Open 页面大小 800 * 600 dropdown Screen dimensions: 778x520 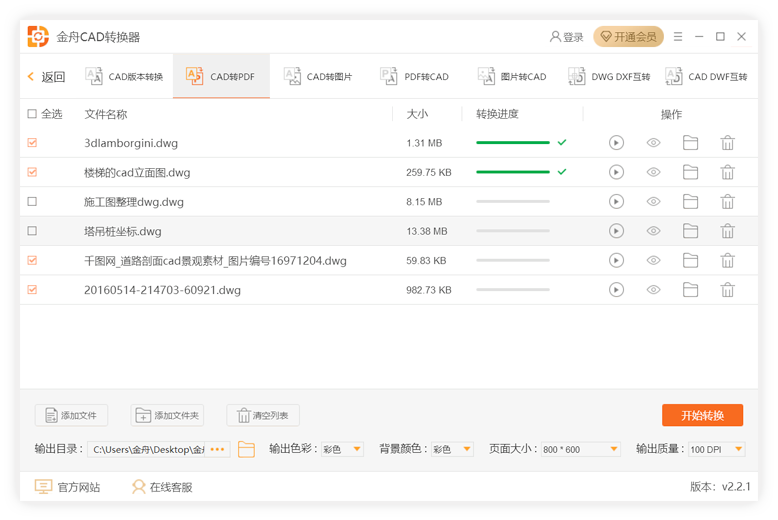581,449
